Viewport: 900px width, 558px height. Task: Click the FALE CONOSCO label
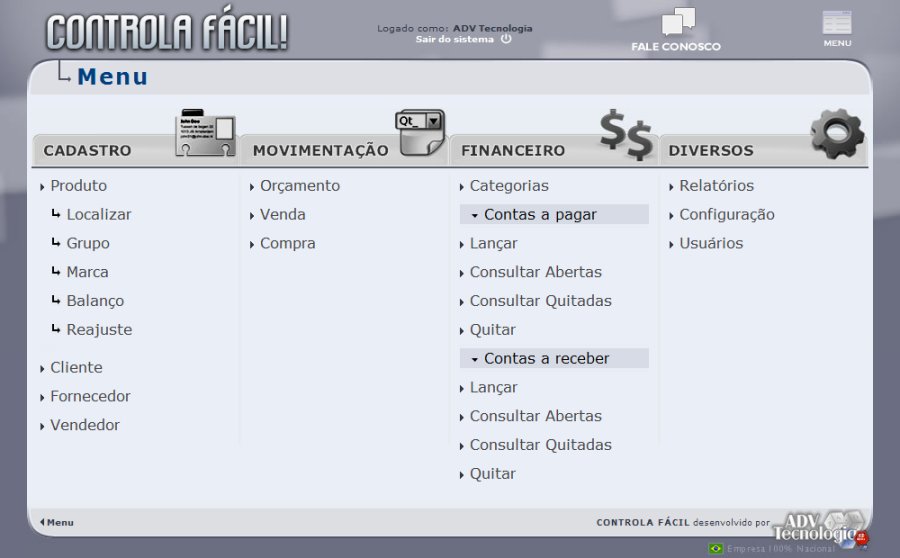[676, 46]
